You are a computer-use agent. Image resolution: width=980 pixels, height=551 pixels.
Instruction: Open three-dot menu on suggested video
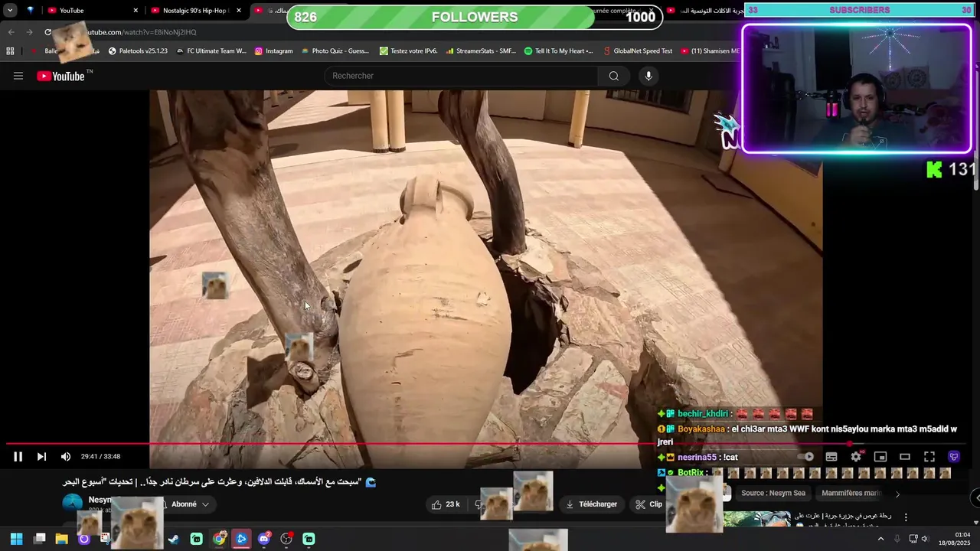pos(906,517)
